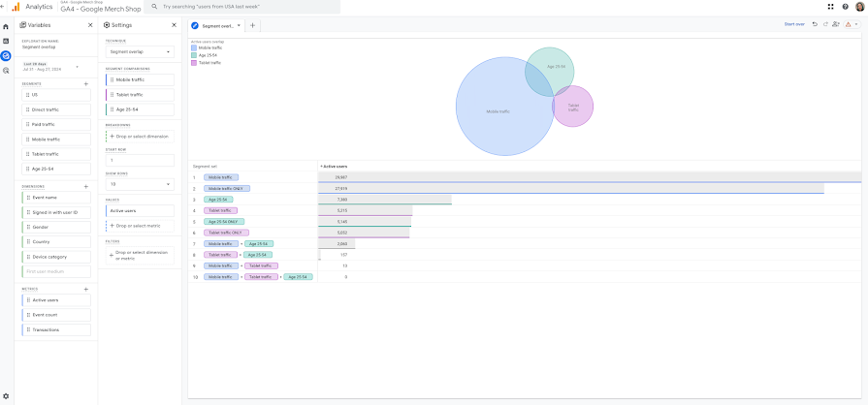
Task: Expand the date range selector
Action: point(49,67)
